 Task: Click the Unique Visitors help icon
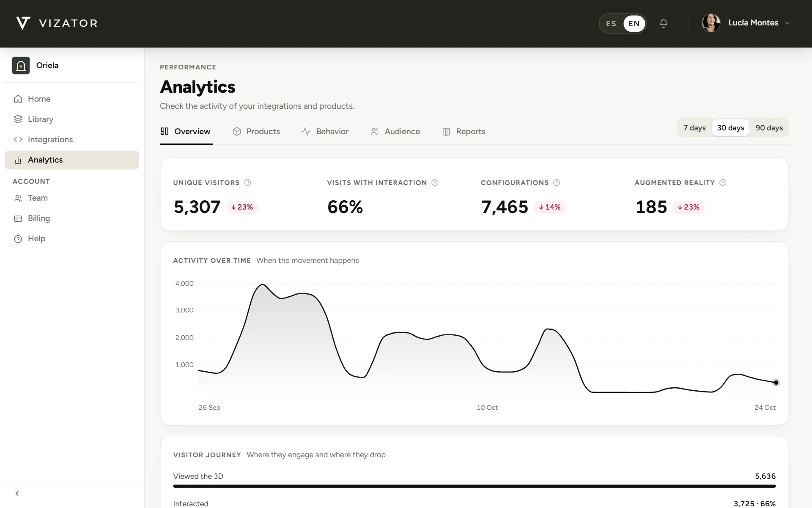(x=248, y=183)
